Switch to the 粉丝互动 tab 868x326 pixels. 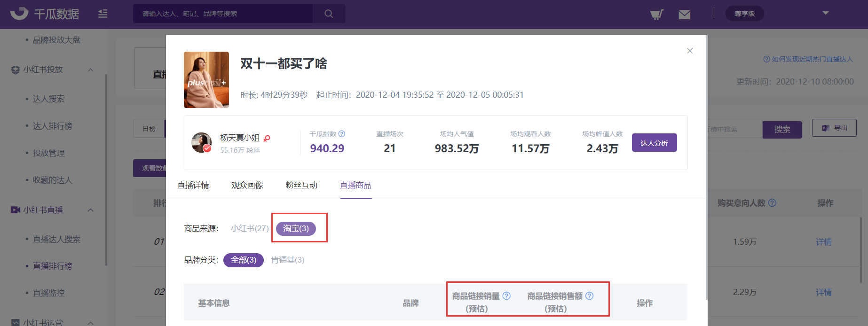tap(301, 185)
